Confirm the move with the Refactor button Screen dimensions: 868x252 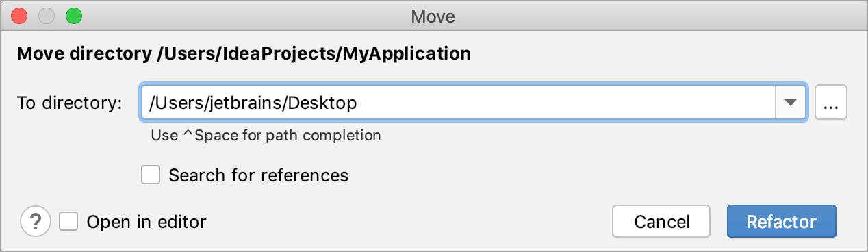(x=781, y=222)
